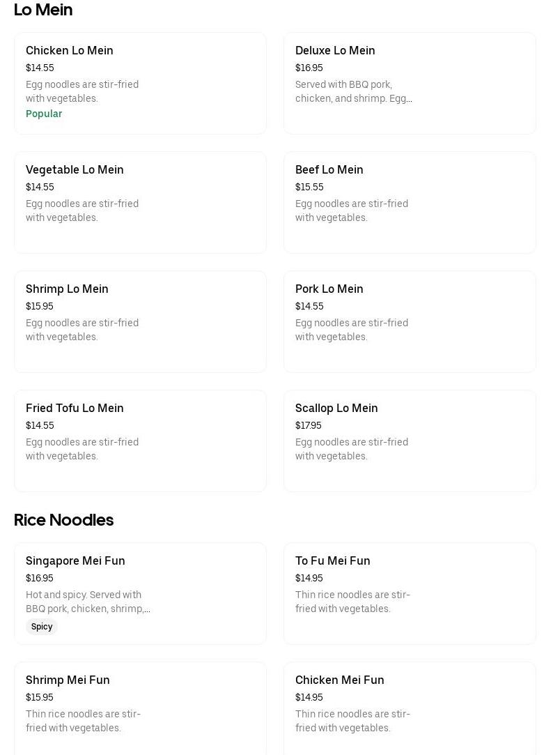Click the Shrimp Lo Mein title
Image resolution: width=560 pixels, height=755 pixels.
click(67, 289)
